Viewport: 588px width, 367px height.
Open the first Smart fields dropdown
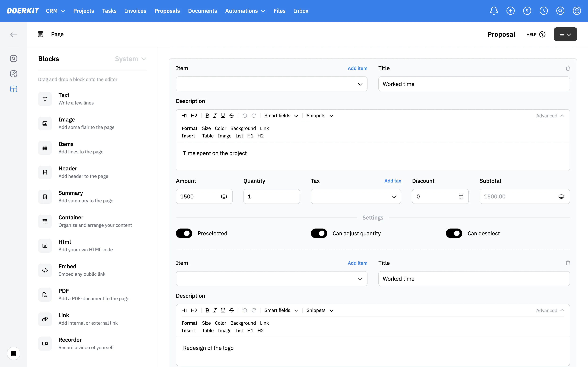tap(281, 116)
